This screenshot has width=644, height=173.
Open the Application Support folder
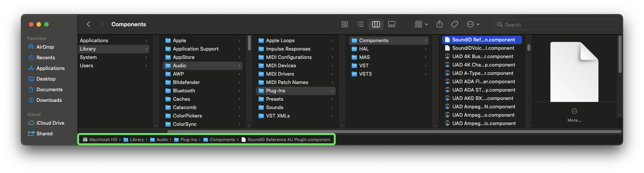point(203,49)
